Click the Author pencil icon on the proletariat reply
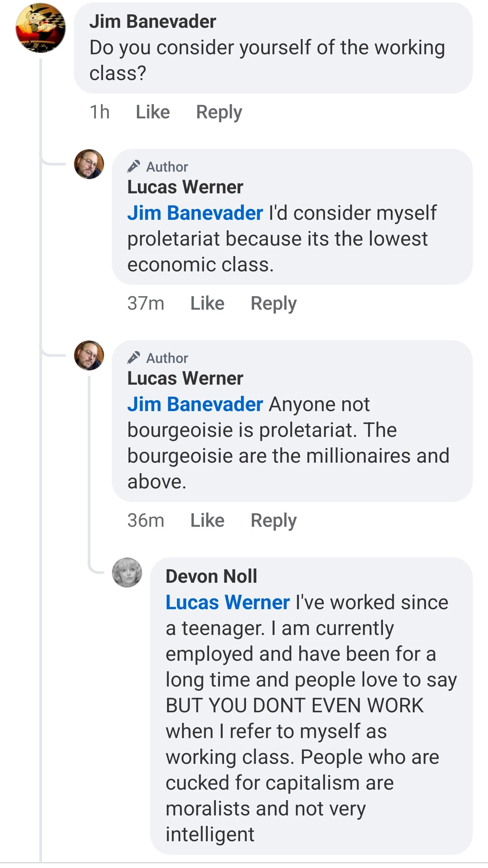Image resolution: width=488 pixels, height=868 pixels. [x=134, y=166]
